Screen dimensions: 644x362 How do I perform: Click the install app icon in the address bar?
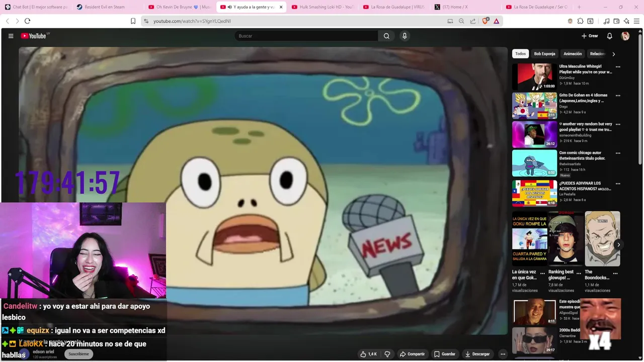point(450,21)
